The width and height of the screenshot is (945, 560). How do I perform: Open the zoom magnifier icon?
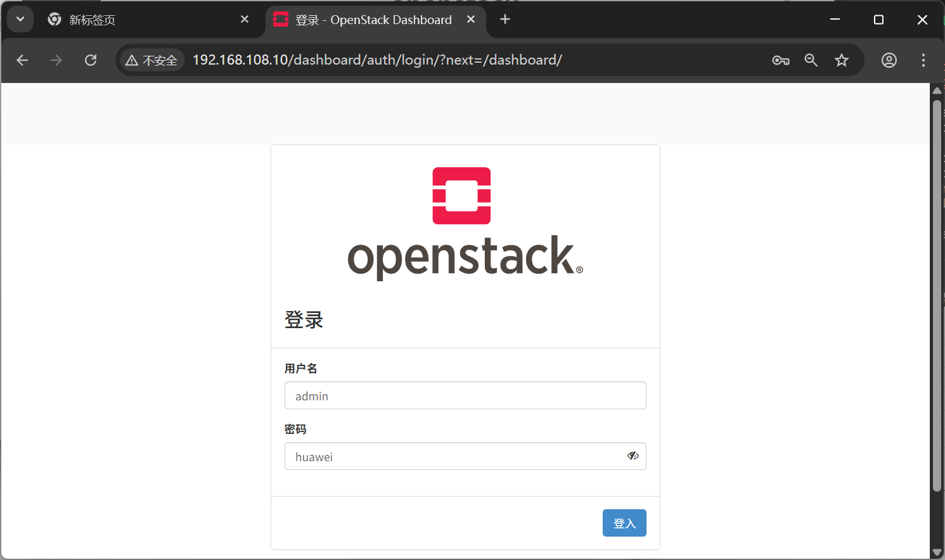click(x=811, y=60)
